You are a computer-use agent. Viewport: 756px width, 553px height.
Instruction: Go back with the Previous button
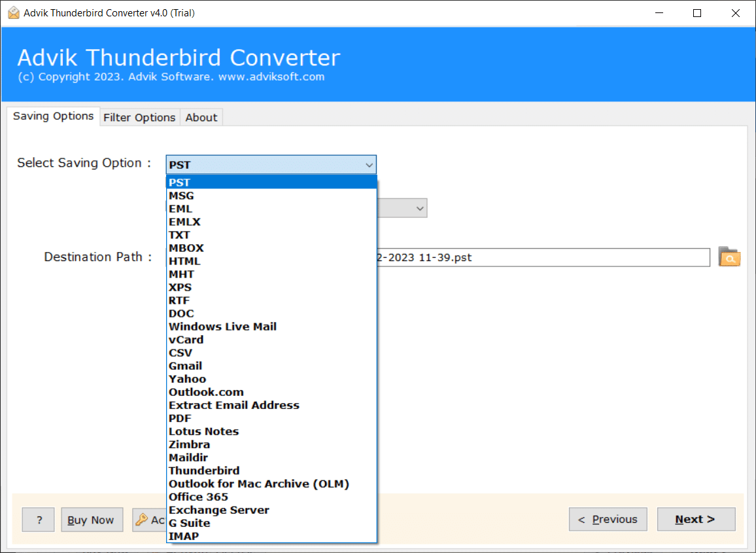(608, 520)
